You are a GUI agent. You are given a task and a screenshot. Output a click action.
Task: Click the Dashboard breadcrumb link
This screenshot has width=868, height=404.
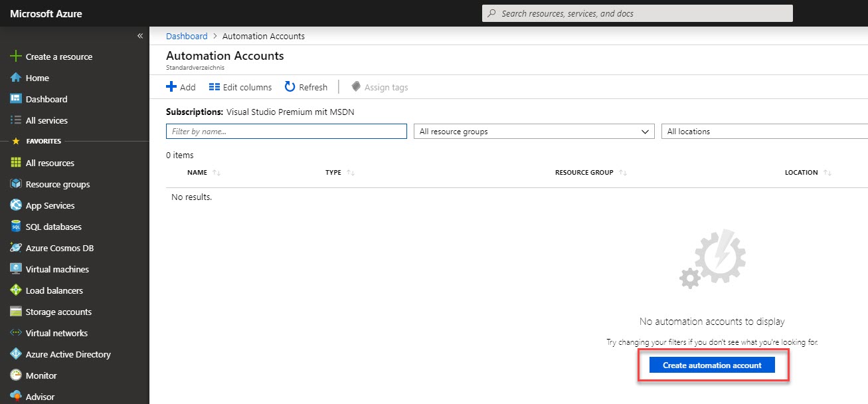187,36
